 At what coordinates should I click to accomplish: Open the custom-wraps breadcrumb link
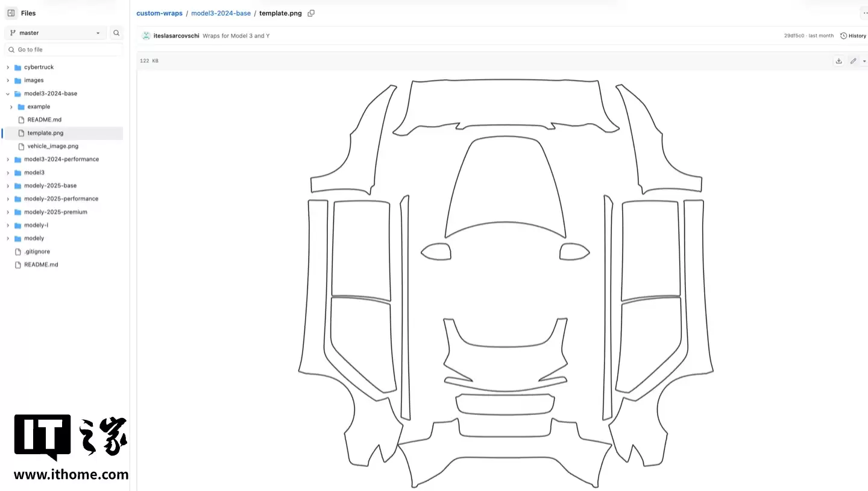click(159, 13)
